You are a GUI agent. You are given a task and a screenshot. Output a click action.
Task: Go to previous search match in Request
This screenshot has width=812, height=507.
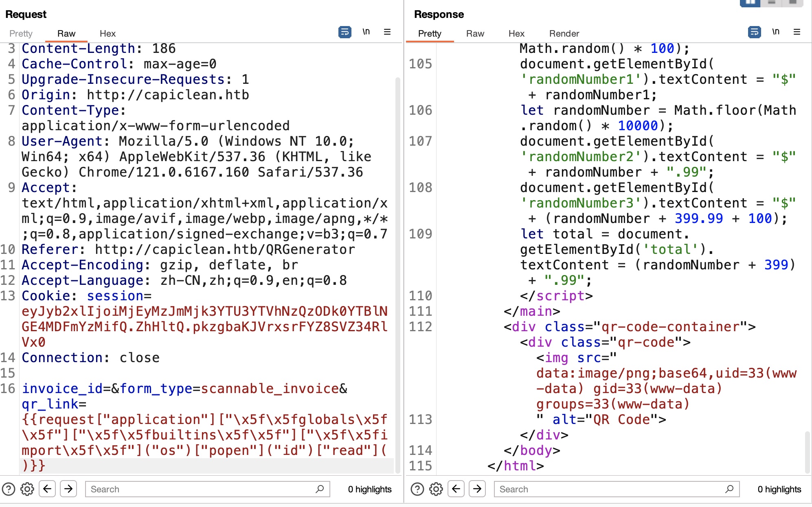pos(47,489)
